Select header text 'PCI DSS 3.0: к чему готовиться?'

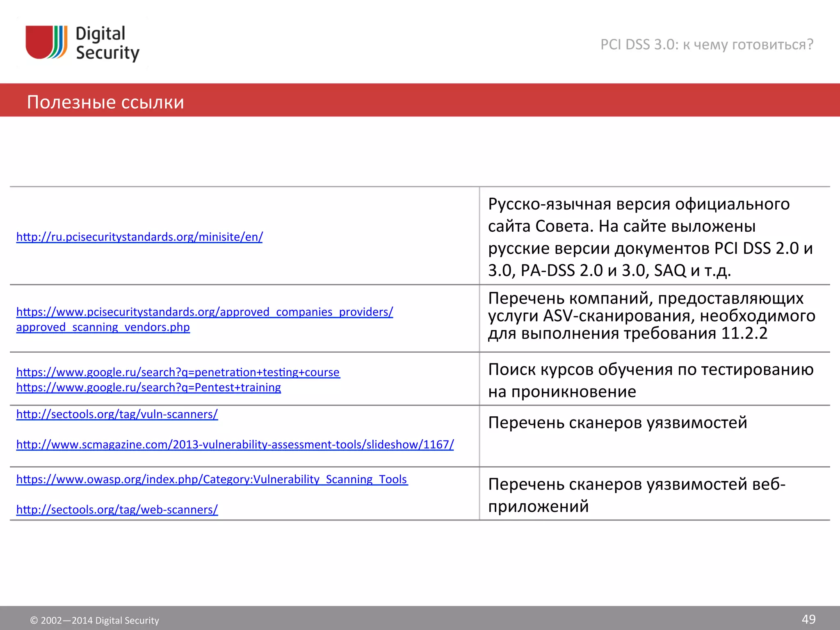707,44
